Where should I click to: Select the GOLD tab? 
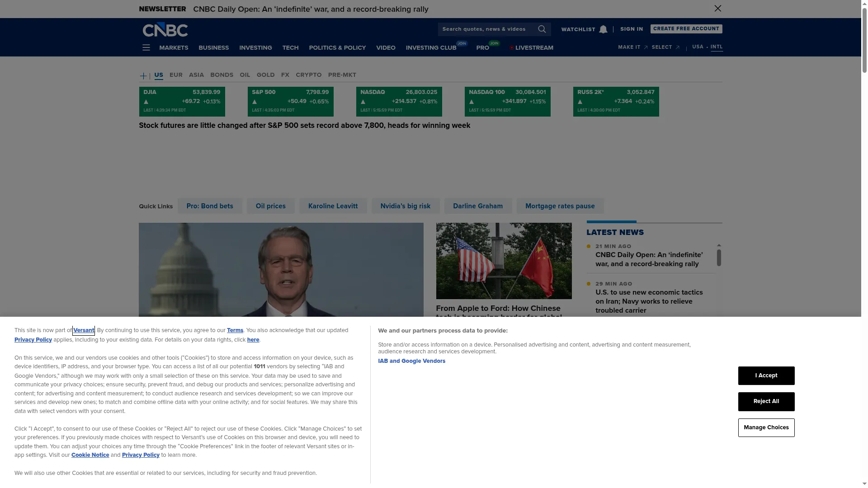266,75
